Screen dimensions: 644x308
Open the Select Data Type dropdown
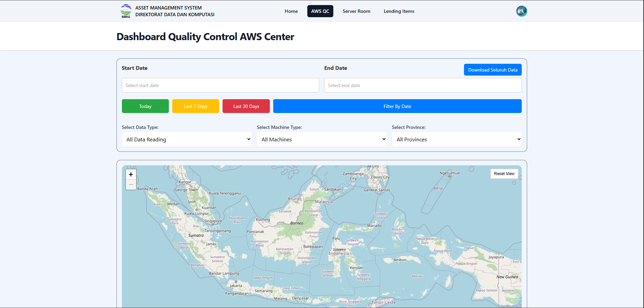point(186,139)
